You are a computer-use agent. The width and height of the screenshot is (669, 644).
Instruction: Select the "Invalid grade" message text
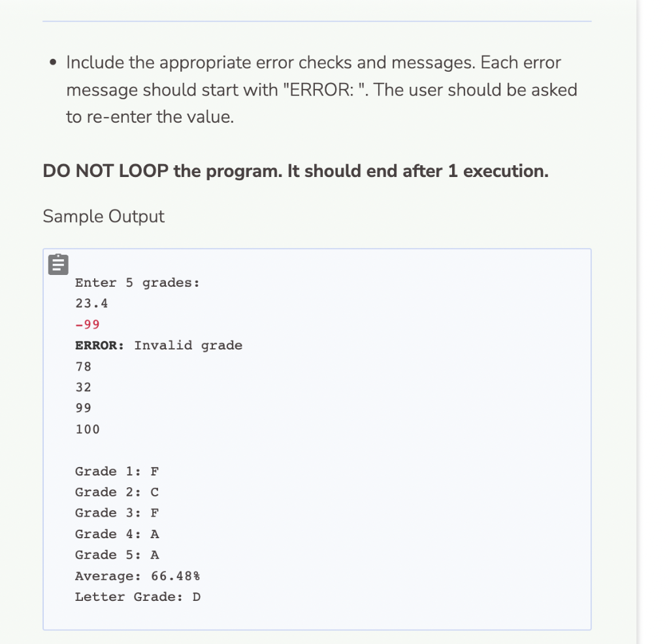click(188, 345)
